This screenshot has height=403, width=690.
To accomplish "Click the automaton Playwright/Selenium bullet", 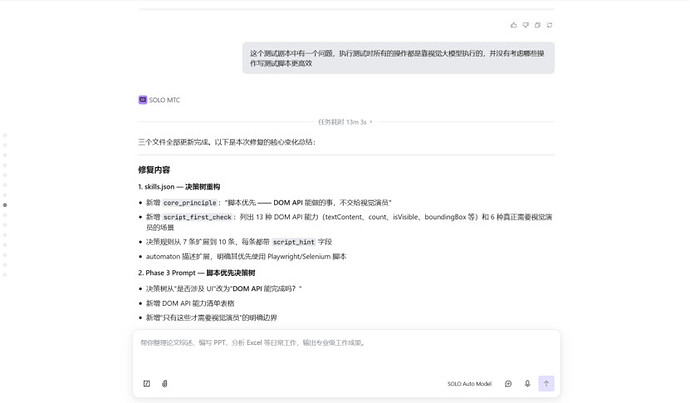I will [x=246, y=256].
